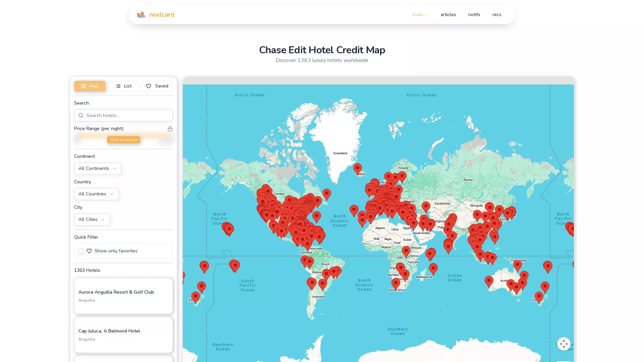Switch to List view using the list icon

pyautogui.click(x=118, y=86)
